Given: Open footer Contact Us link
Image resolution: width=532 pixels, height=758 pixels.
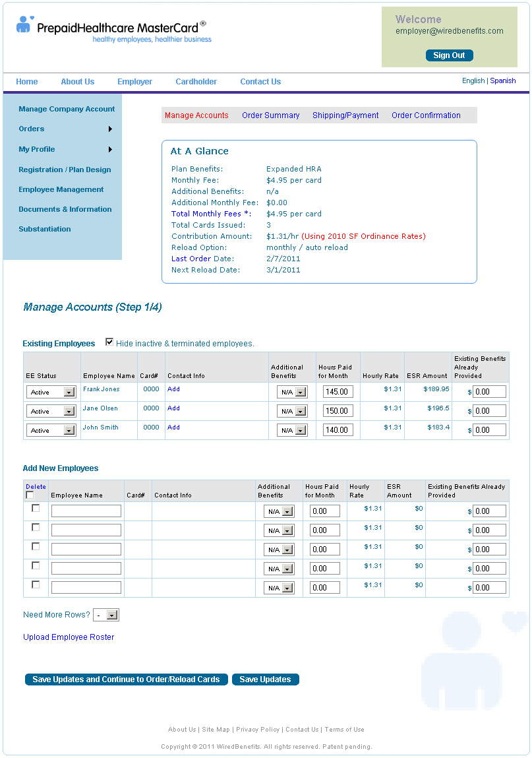Looking at the screenshot, I should pos(302,730).
